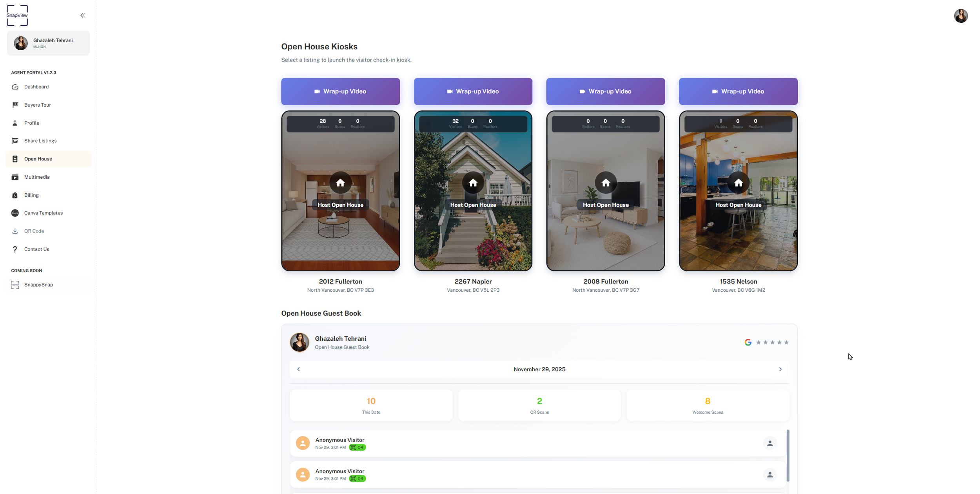Go to previous guest book date
Image resolution: width=980 pixels, height=494 pixels.
pyautogui.click(x=298, y=369)
